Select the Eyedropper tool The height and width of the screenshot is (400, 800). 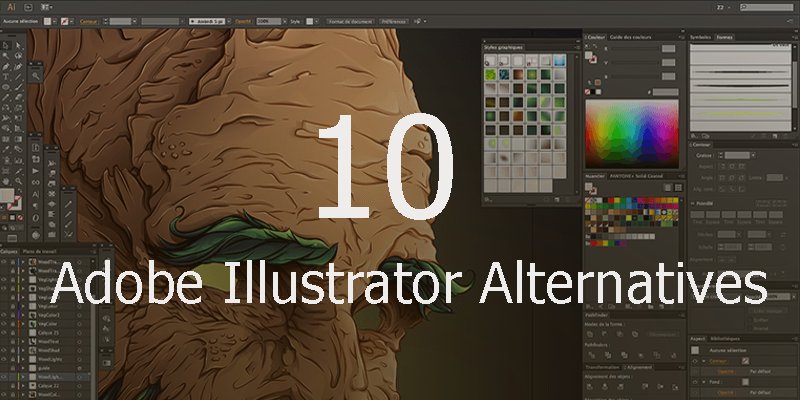[x=6, y=149]
